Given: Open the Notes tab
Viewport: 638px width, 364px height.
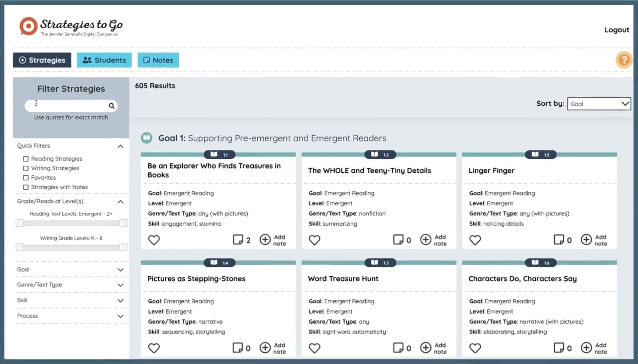Looking at the screenshot, I should tap(158, 60).
